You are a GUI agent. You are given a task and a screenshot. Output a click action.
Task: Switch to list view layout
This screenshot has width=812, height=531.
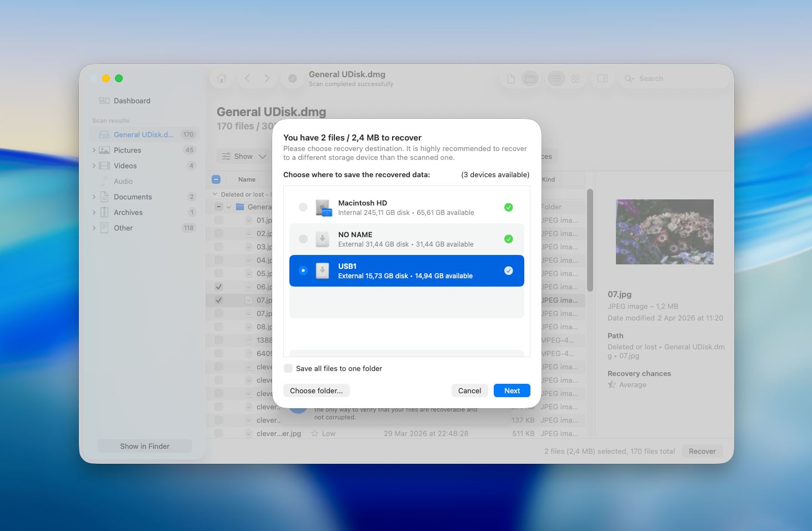tap(556, 79)
